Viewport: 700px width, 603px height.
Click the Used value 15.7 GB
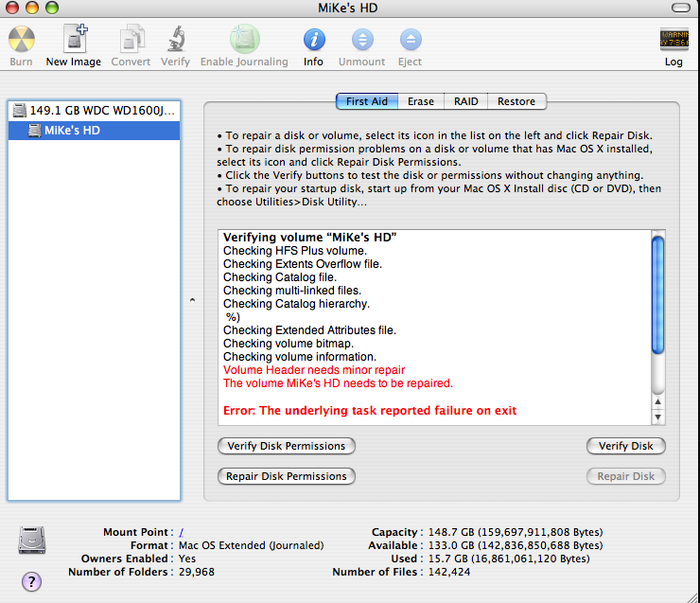click(509, 559)
